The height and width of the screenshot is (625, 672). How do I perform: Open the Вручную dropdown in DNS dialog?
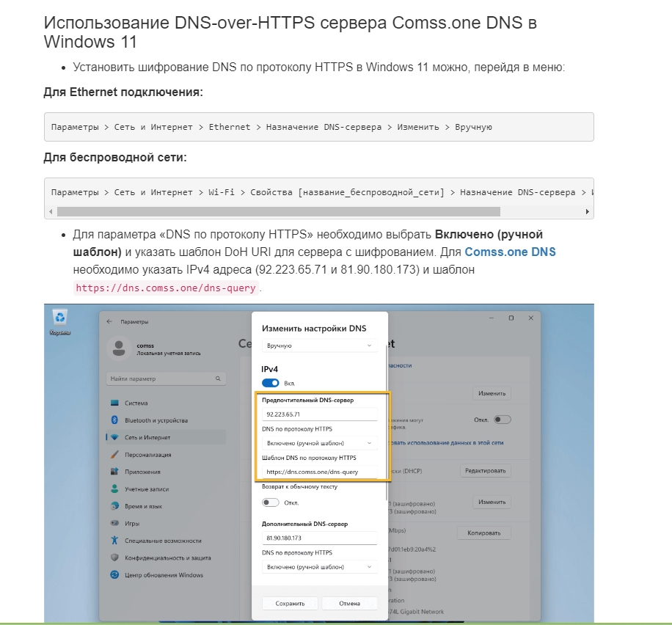tap(319, 346)
